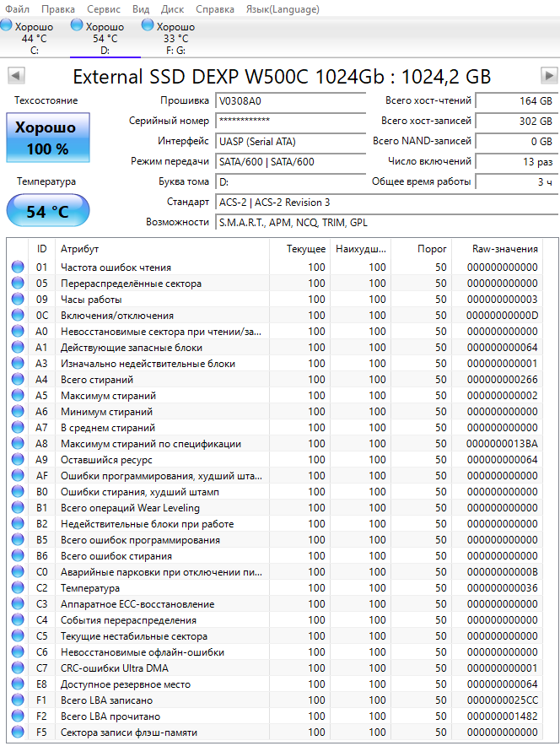Image resolution: width=560 pixels, height=746 pixels.
Task: Click status icon for attribute A3
Action: coord(18,363)
